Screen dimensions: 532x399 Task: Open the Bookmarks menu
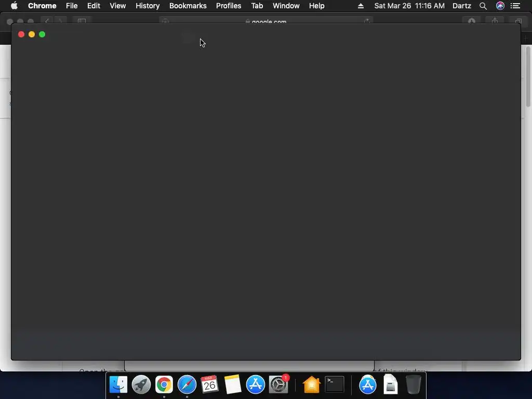coord(188,6)
